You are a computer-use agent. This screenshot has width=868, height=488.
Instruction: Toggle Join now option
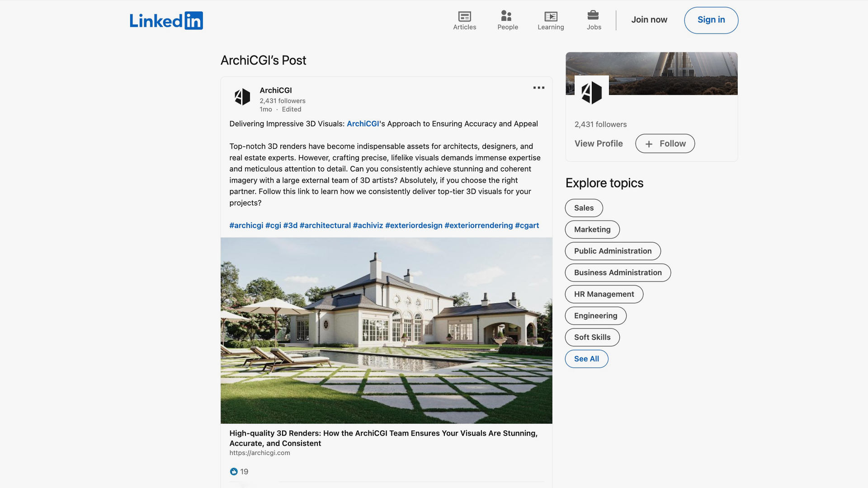[650, 20]
